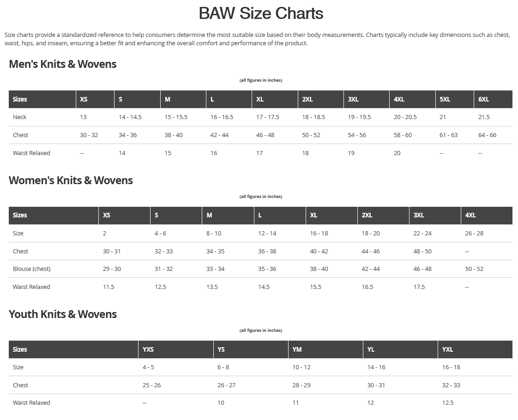Click Youth chest value 28 - 29

(301, 385)
